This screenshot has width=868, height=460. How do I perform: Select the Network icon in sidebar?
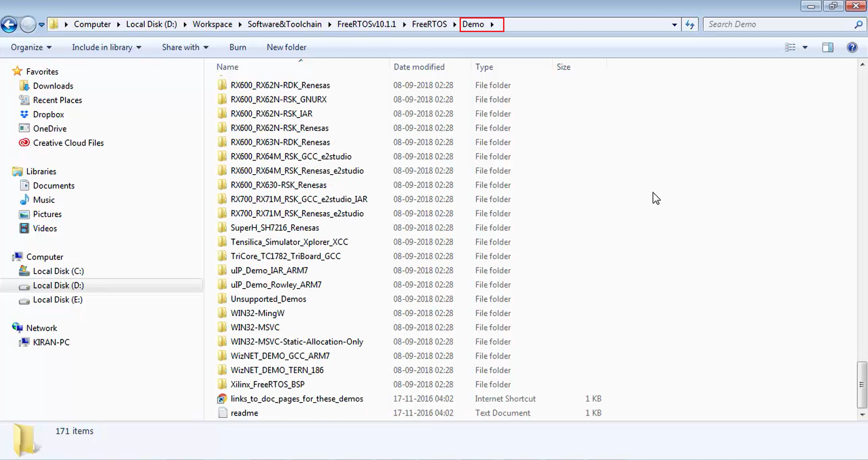click(x=18, y=327)
